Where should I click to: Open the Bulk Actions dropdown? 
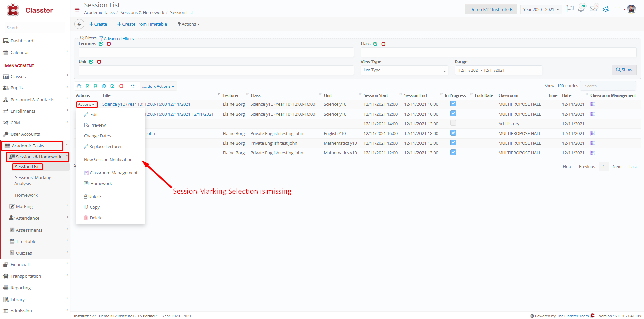coord(158,86)
